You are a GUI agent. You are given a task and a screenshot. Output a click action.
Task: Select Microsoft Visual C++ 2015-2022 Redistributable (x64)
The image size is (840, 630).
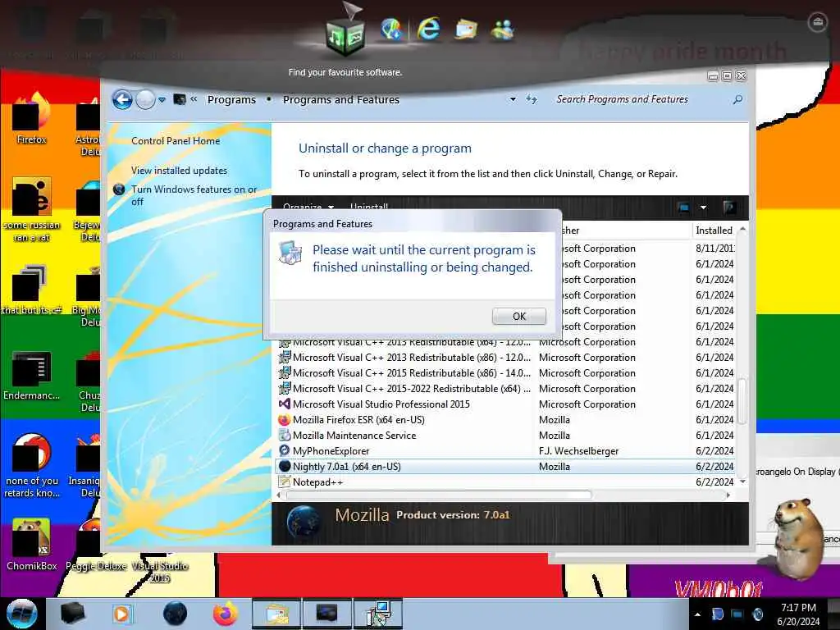(506, 388)
